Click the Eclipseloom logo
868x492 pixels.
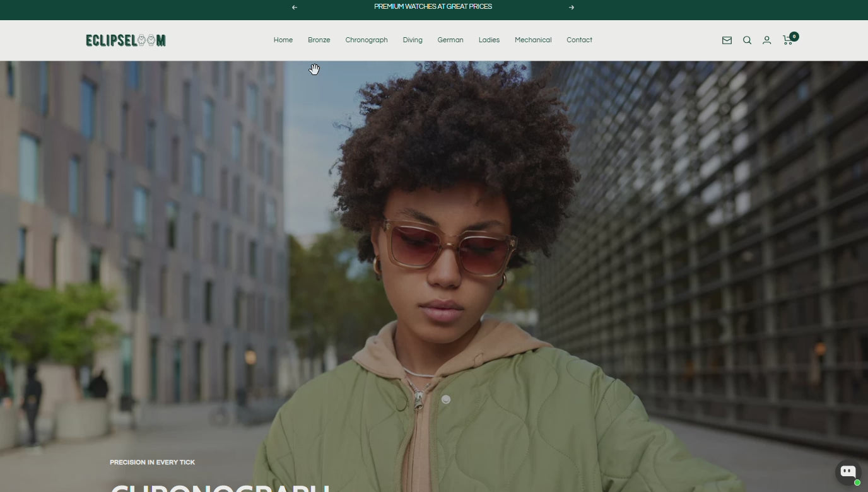[126, 40]
